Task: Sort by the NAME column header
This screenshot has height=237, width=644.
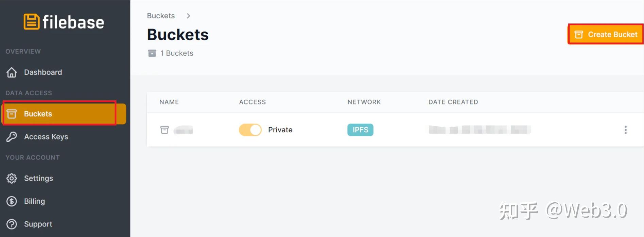Action: click(169, 102)
